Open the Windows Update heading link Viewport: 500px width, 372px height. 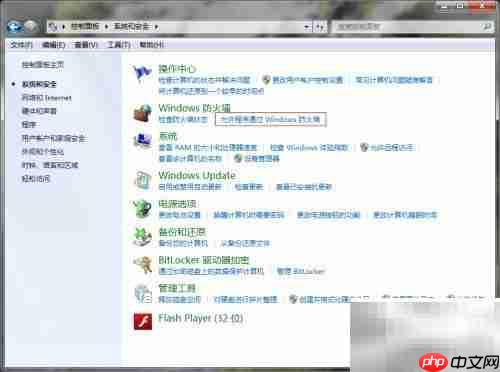(197, 175)
